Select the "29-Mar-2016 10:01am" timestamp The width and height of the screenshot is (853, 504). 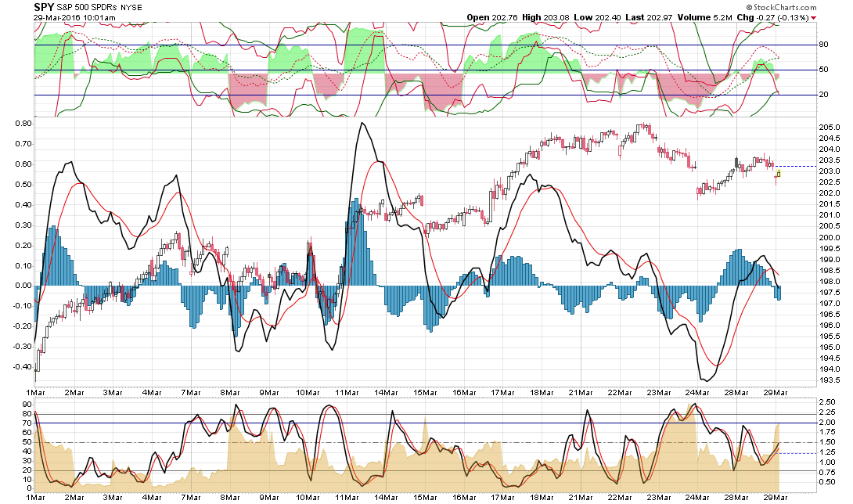(74, 17)
